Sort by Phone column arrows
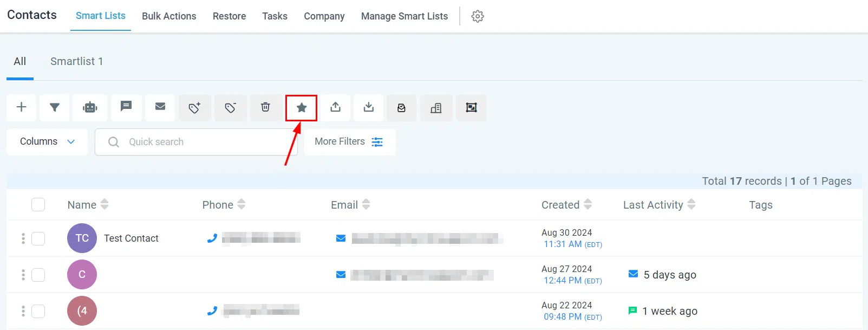Screen dimensions: 868x330 coord(242,204)
